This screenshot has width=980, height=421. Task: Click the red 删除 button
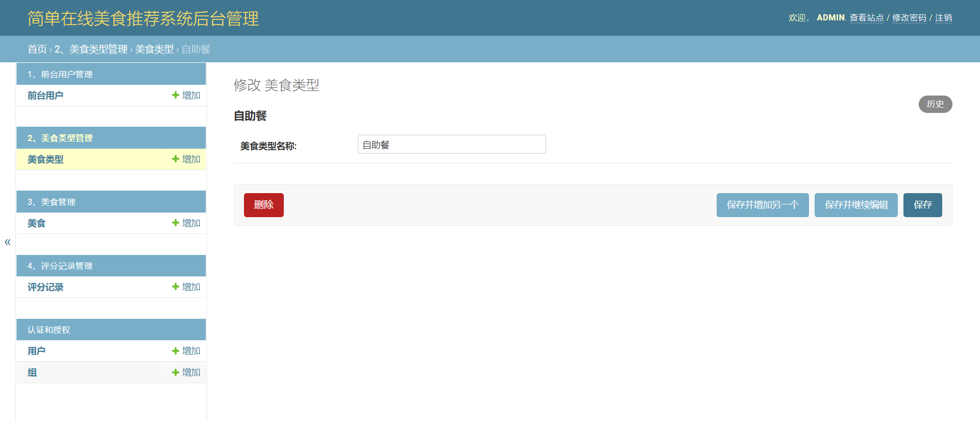tap(263, 205)
